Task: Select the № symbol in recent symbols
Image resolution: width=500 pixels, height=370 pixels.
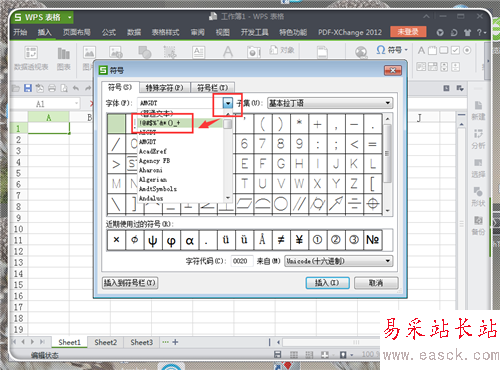Action: coord(373,240)
